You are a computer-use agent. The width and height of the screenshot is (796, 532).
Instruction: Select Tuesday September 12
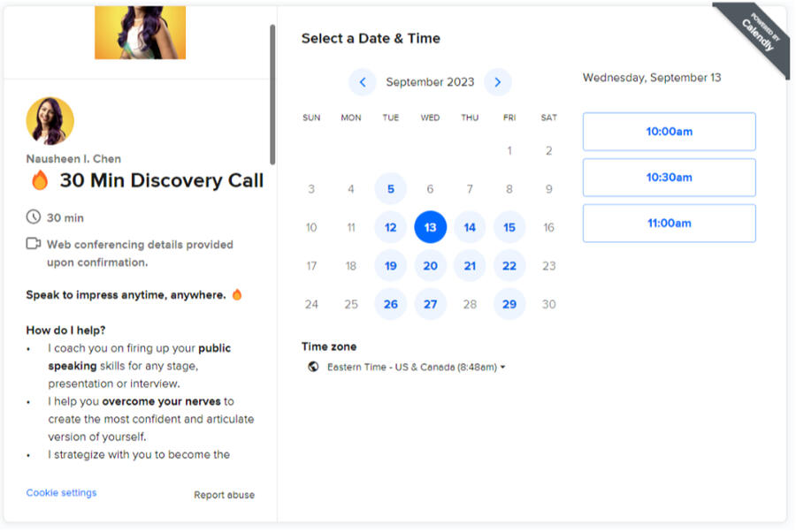point(390,227)
